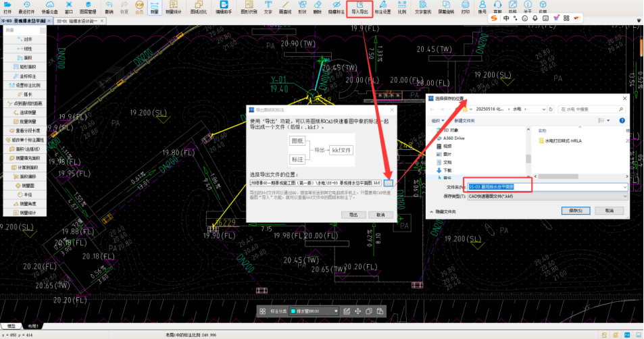Click the 文字查找 text search icon
Viewport: 644px width, 339px height.
(423, 7)
